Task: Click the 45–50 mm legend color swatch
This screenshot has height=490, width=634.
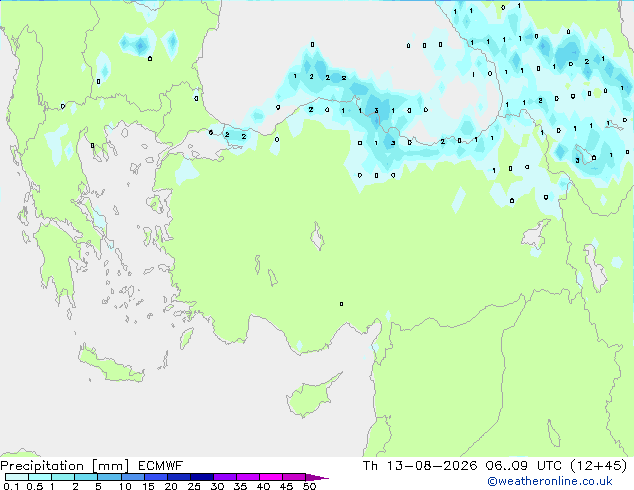Action: coord(294,477)
